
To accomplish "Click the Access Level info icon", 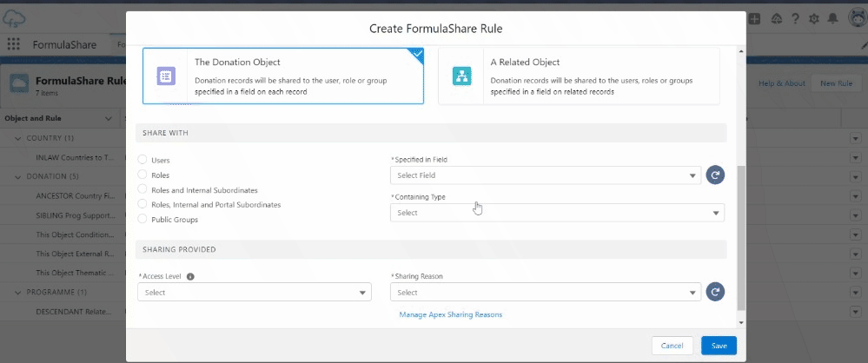I will point(190,277).
